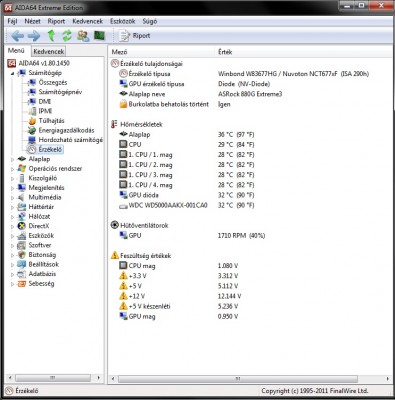Click left pane scrollbar right arrow

point(99,378)
